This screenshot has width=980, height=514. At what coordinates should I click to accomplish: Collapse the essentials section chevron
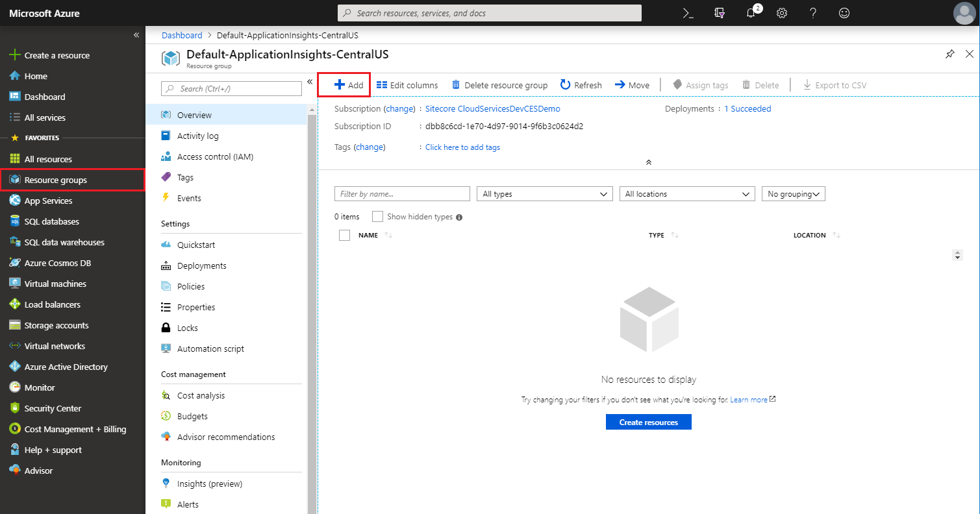[x=648, y=162]
